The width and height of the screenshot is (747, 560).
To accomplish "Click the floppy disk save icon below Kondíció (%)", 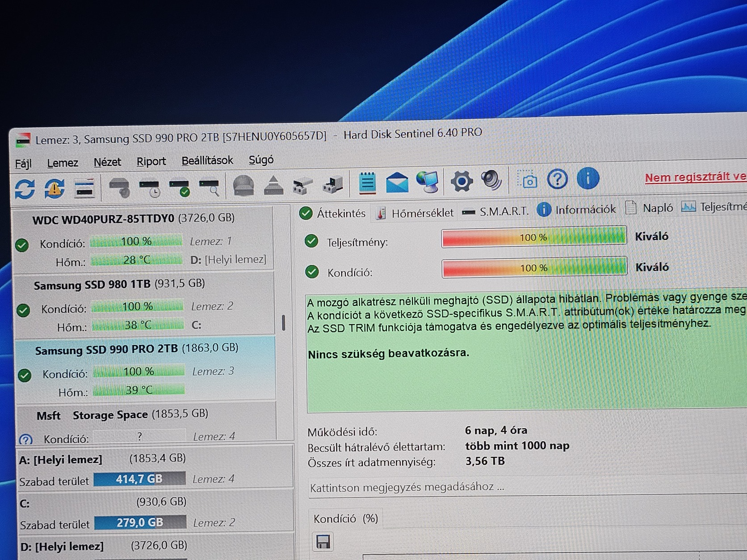I will point(323,542).
